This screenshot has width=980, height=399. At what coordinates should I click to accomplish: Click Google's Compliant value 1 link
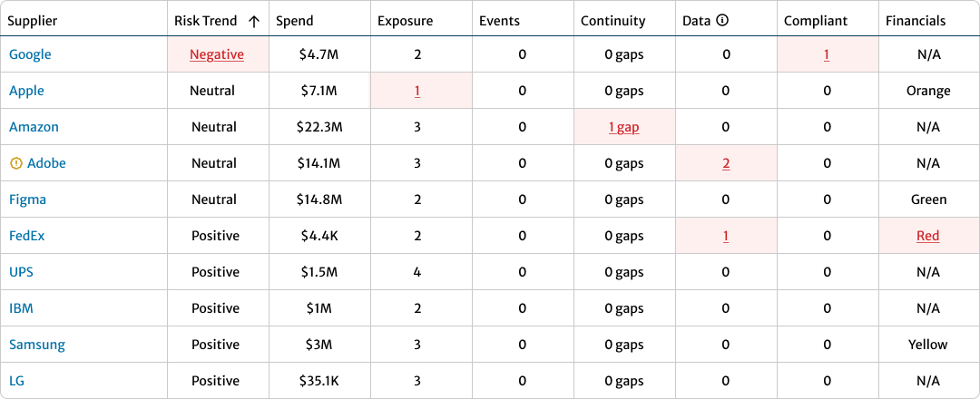827,54
